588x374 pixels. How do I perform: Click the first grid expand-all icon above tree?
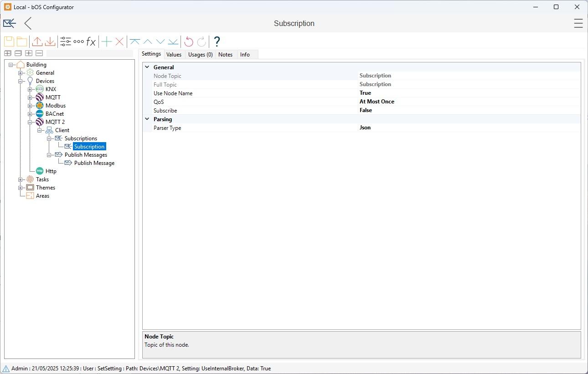click(8, 53)
